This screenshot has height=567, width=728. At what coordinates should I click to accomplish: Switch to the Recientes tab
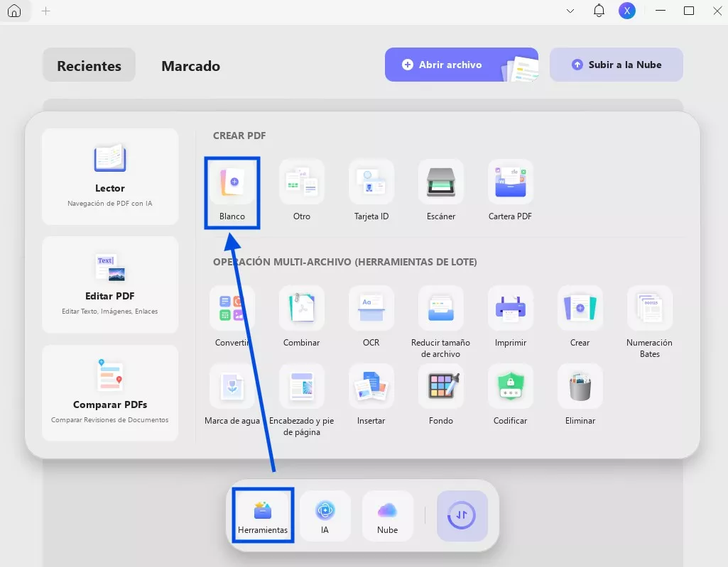pos(89,65)
